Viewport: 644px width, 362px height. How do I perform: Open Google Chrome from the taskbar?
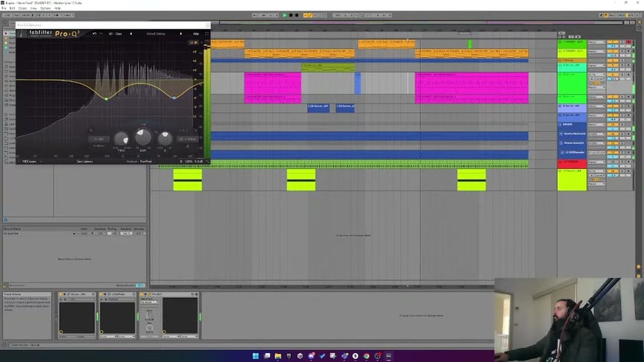coord(367,356)
